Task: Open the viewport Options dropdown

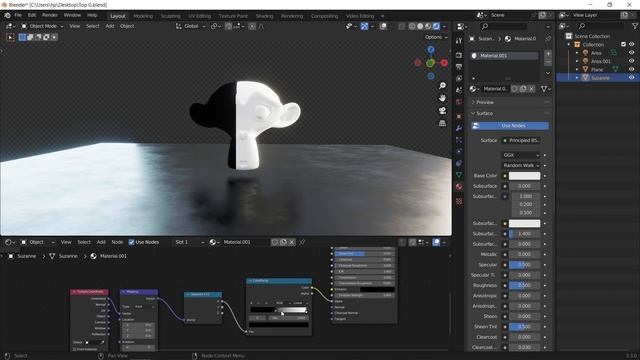Action: (x=436, y=37)
